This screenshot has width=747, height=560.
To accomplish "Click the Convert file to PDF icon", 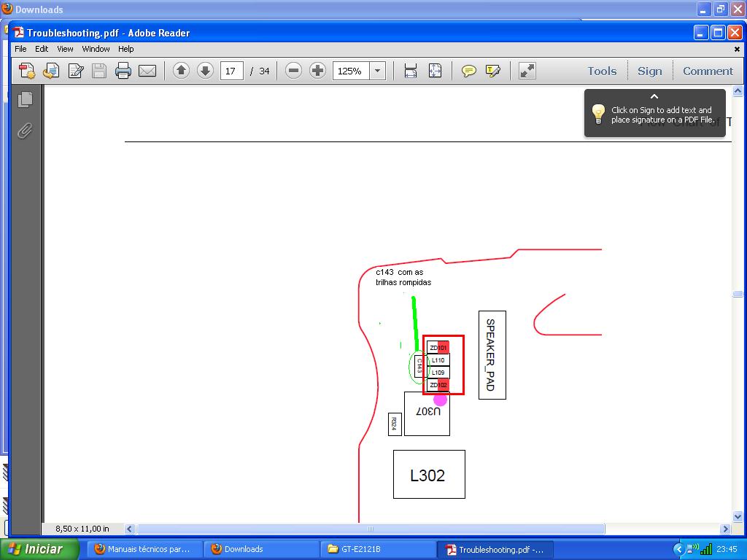I will pyautogui.click(x=51, y=71).
